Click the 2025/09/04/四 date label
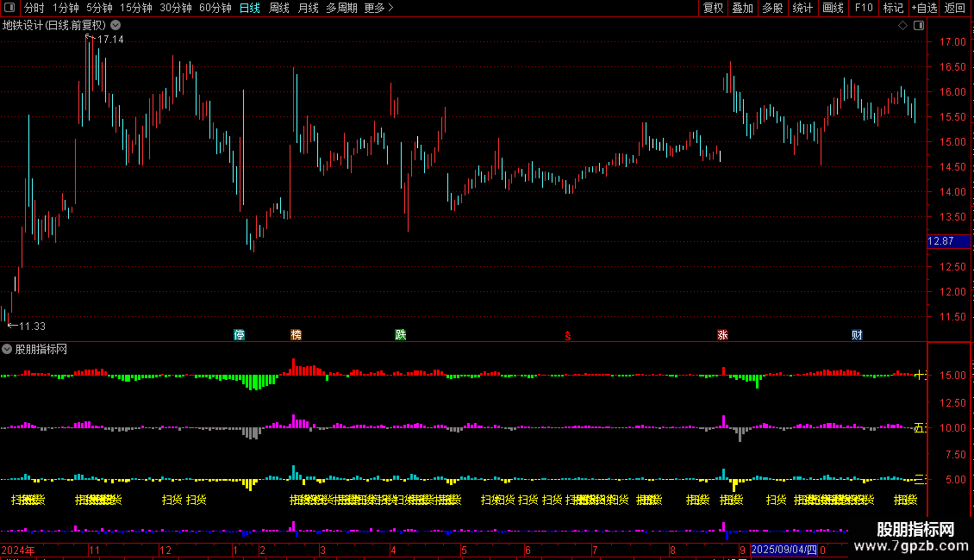 784,550
